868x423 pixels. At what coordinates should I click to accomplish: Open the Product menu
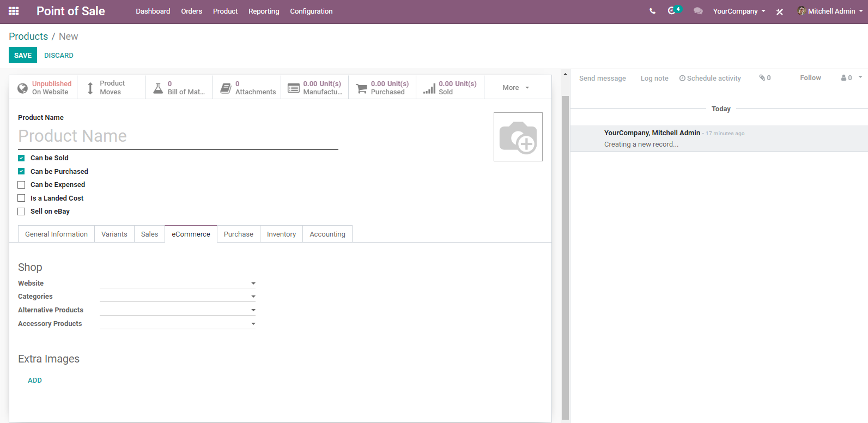[x=225, y=11]
